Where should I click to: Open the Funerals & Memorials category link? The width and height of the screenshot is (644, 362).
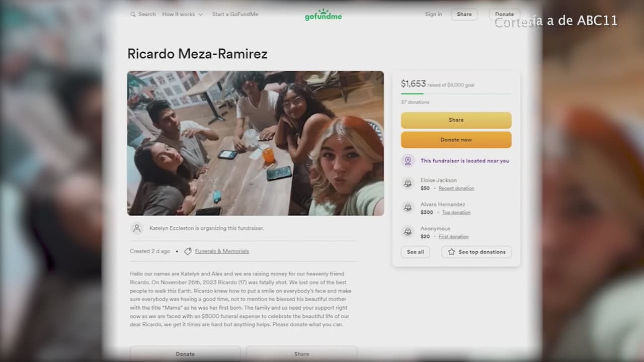coord(222,251)
